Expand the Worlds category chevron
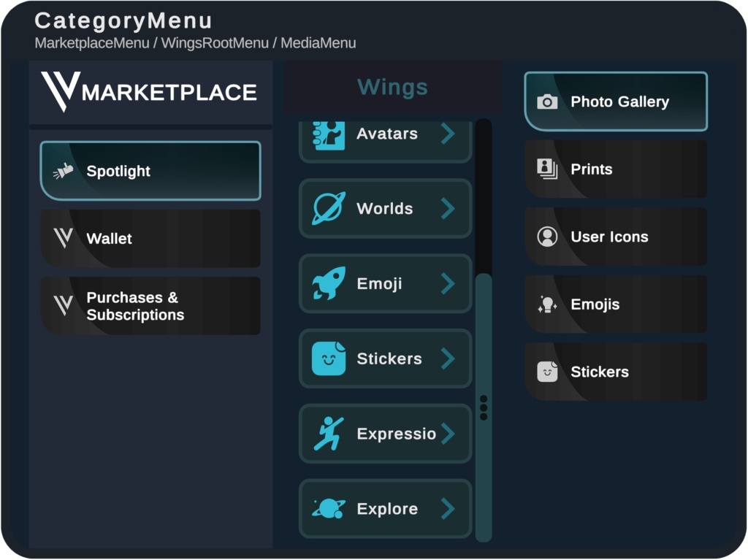This screenshot has width=748, height=560. (449, 209)
